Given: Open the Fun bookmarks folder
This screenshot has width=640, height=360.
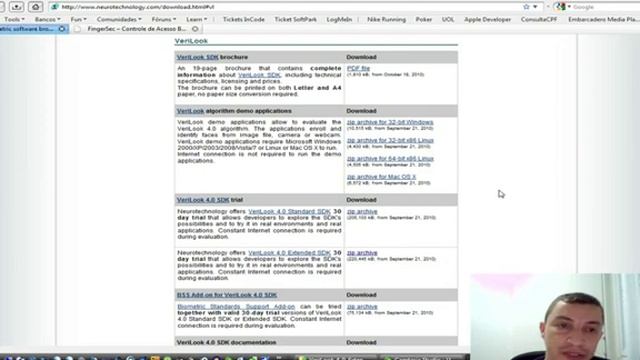Looking at the screenshot, I should (78, 19).
